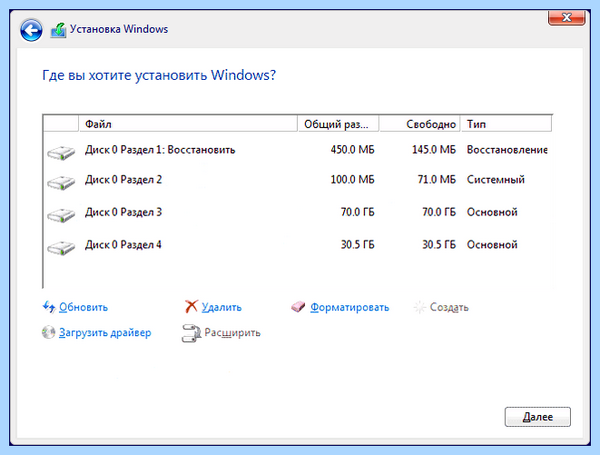Click Основной type cell for Раздел 3
Image resolution: width=600 pixels, height=455 pixels.
pos(492,212)
